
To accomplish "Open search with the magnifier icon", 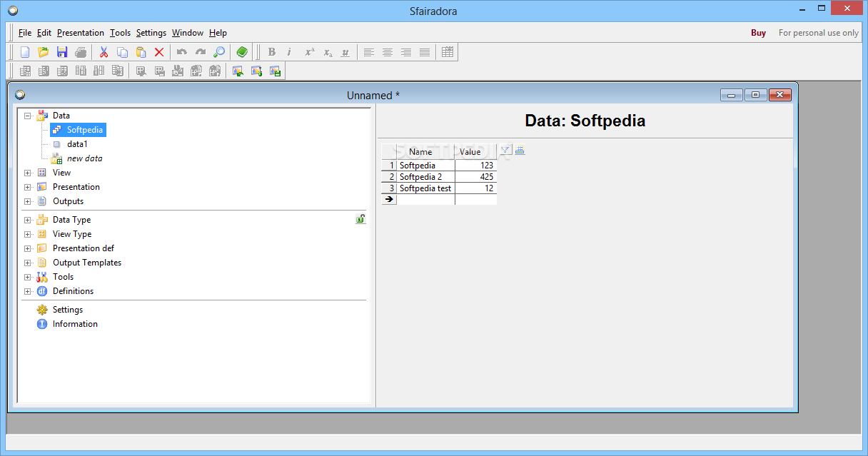I will (x=219, y=52).
